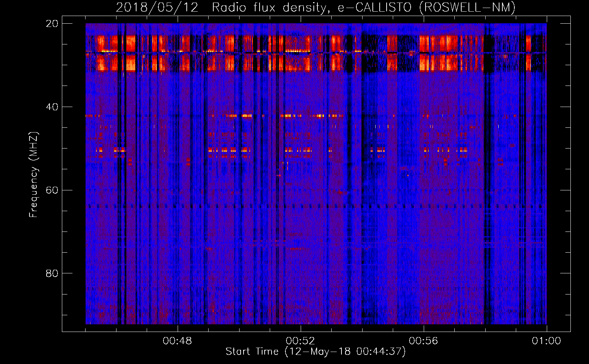Click the plot title "2018/05/12 Radio flux density, e-CALLISTO (ROSWELL-NM)"
This screenshot has width=589, height=364.
click(316, 7)
